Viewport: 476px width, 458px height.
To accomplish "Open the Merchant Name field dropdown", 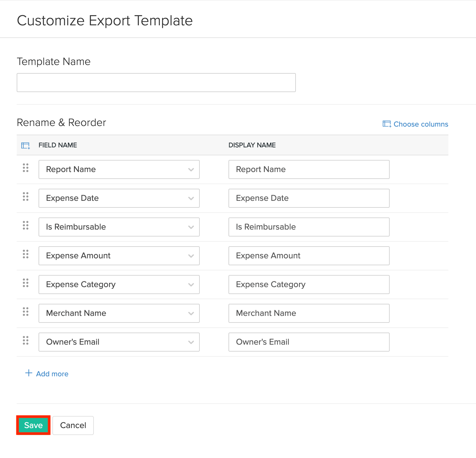I will [x=119, y=313].
